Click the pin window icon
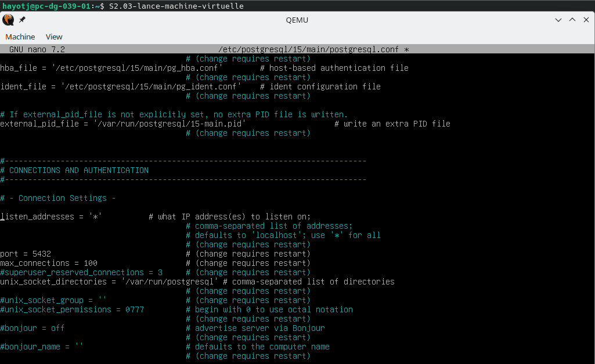 [x=22, y=19]
